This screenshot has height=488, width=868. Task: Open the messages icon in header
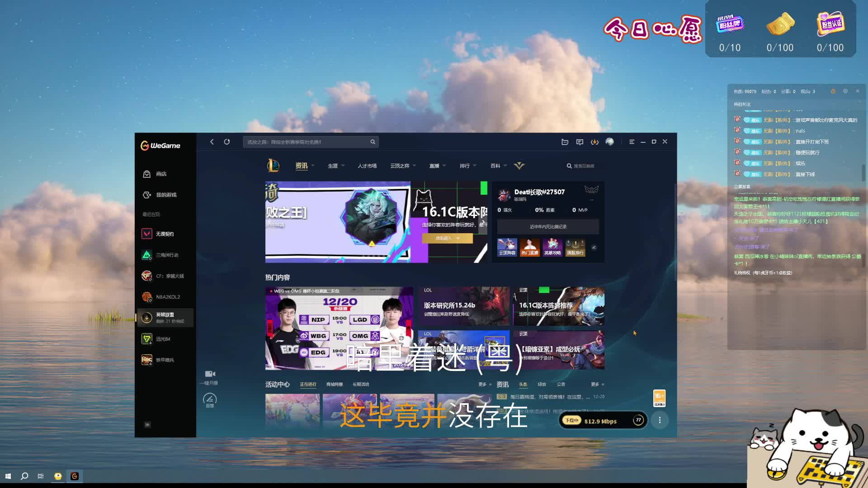[580, 142]
